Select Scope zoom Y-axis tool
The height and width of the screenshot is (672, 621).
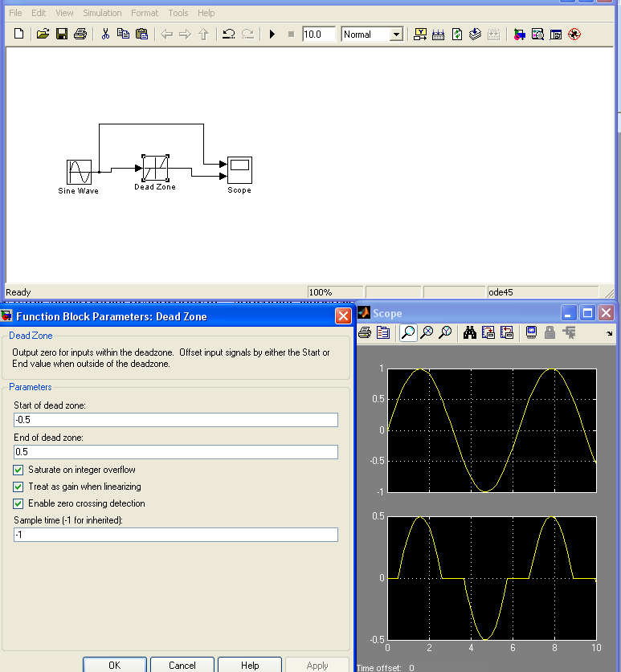tap(446, 332)
